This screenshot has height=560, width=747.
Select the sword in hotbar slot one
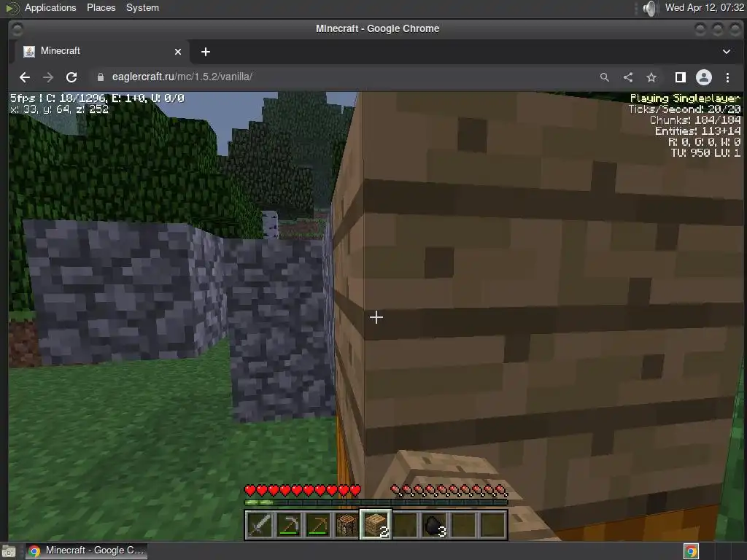[x=260, y=525]
